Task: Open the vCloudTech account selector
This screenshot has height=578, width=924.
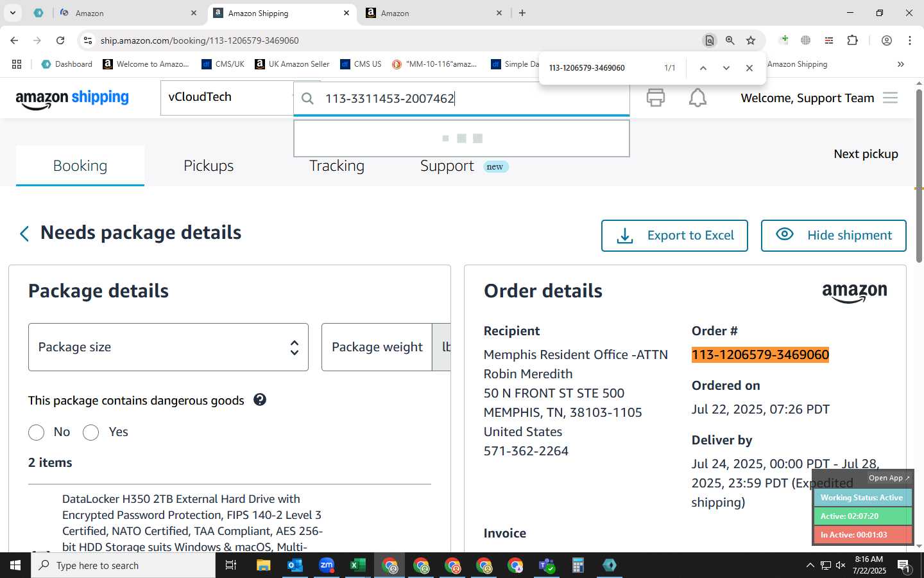Action: (x=227, y=98)
